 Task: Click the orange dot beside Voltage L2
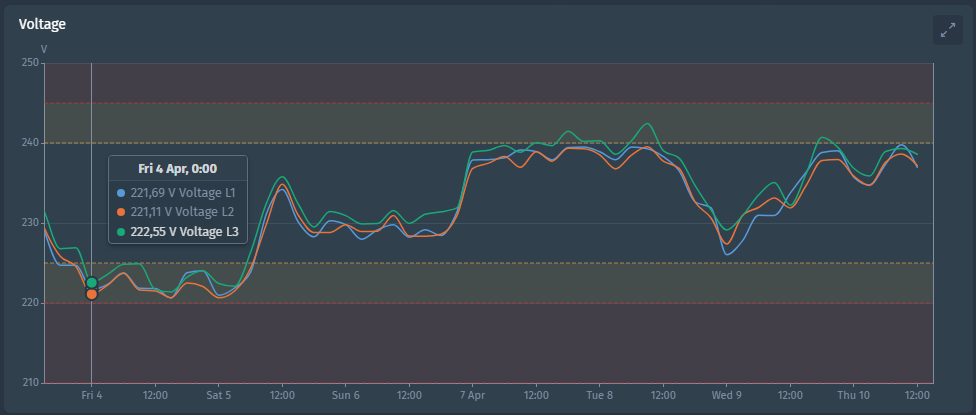click(x=122, y=212)
